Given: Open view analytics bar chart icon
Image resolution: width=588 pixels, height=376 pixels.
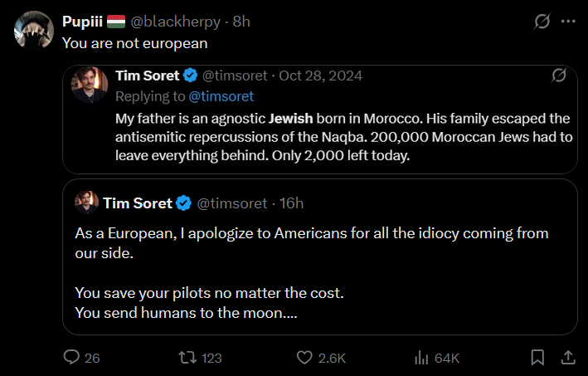Looking at the screenshot, I should point(421,357).
